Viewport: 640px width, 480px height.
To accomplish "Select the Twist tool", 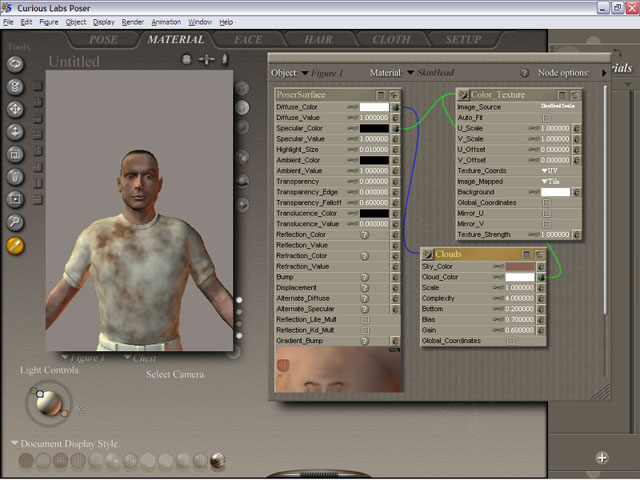I will coord(15,86).
